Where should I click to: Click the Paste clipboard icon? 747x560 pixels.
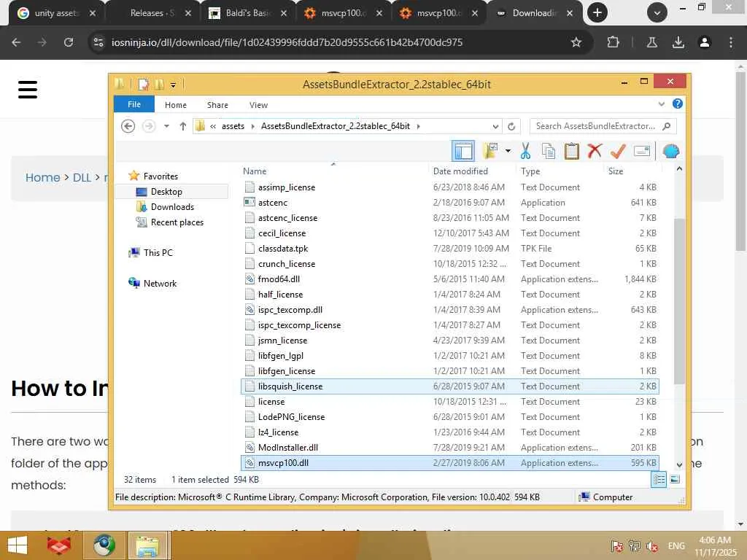tap(571, 152)
